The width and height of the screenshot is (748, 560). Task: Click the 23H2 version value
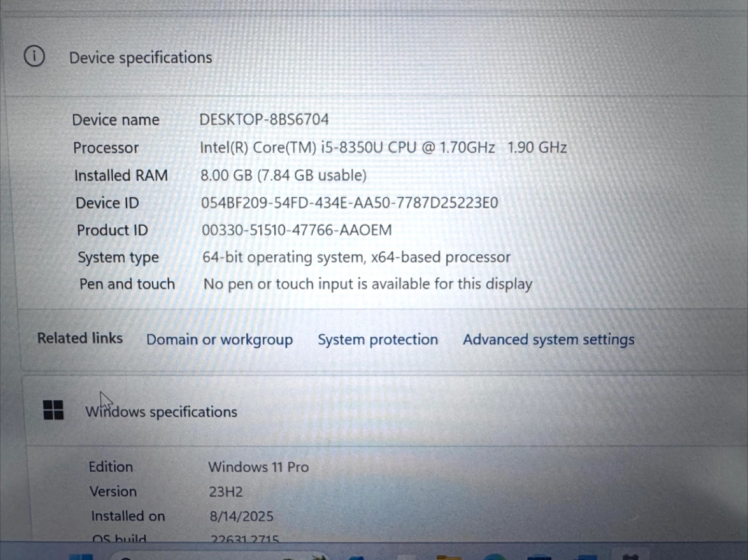tap(225, 491)
